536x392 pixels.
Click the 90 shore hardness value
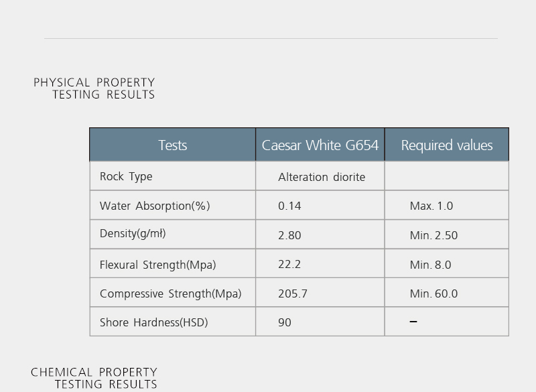click(285, 322)
